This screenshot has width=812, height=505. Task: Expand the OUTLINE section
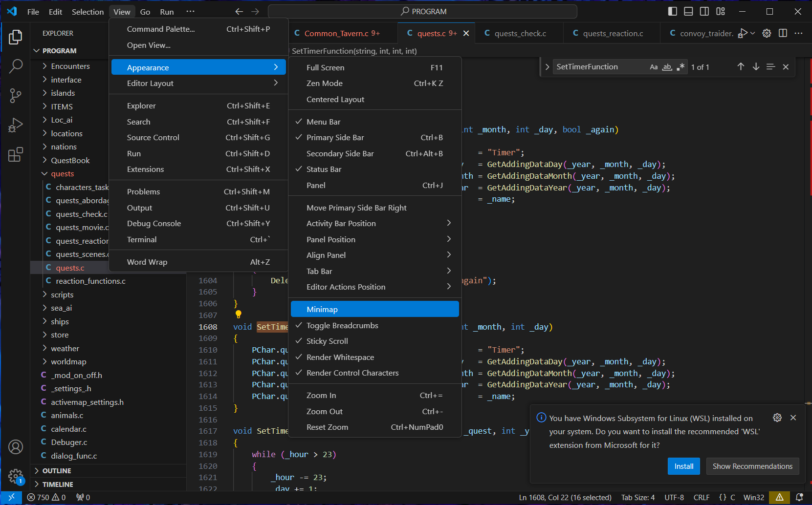coord(57,471)
